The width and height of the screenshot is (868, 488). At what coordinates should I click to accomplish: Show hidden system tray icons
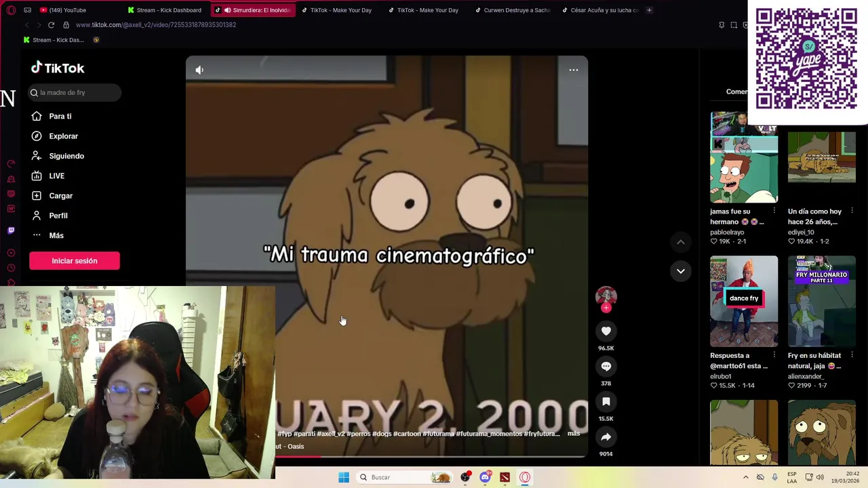coord(746,477)
